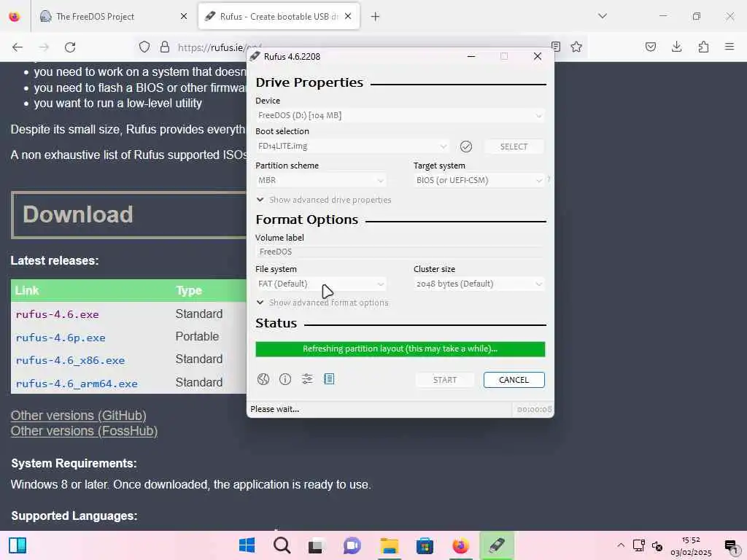This screenshot has width=747, height=560.
Task: Click the Download heading on the page
Action: click(77, 214)
